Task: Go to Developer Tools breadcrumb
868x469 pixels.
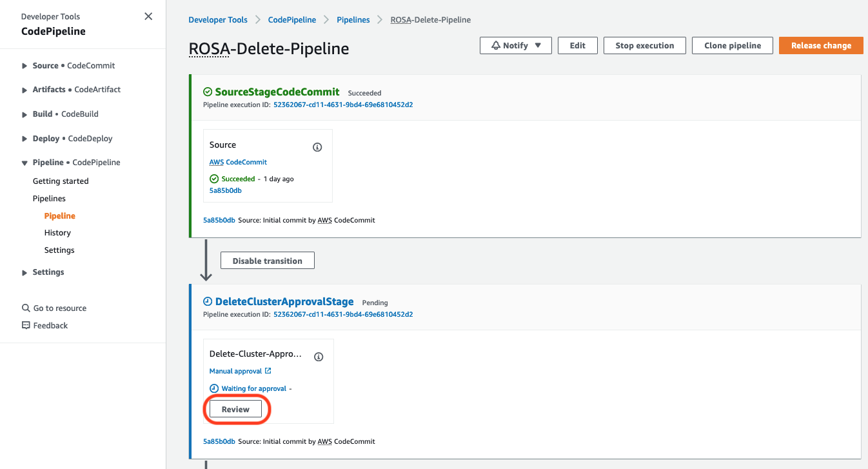Action: coord(218,20)
